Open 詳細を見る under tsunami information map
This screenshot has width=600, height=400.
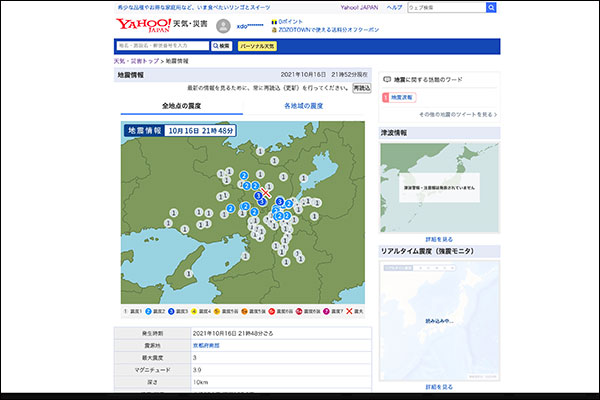coord(438,239)
